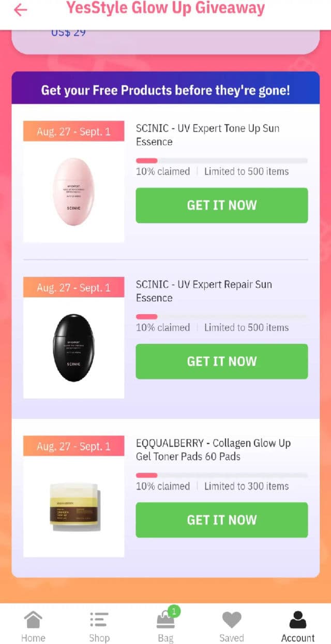This screenshot has width=331, height=644.
Task: Open the Home tab icon
Action: pos(33,619)
